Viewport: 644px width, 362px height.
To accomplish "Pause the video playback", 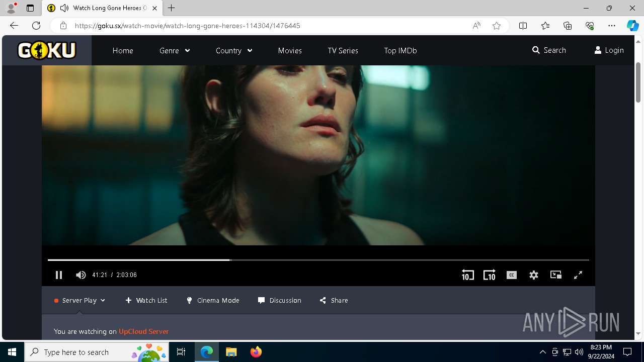I will coord(59,275).
